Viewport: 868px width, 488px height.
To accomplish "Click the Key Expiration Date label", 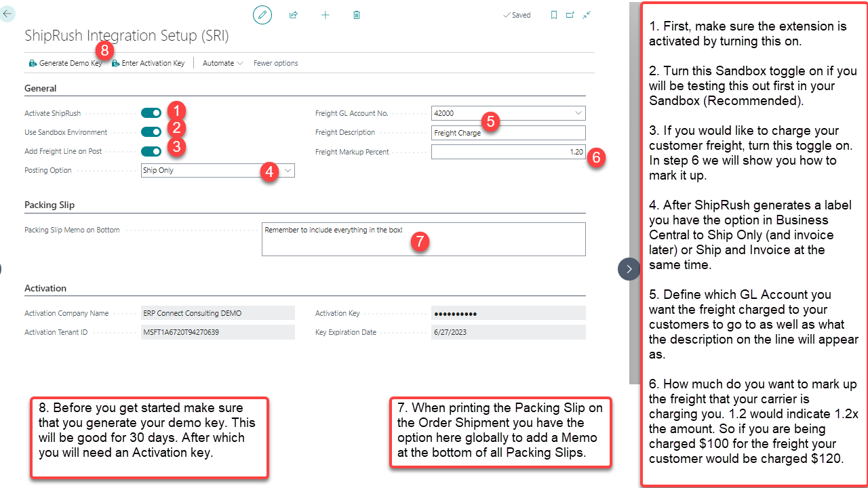I will pos(346,332).
